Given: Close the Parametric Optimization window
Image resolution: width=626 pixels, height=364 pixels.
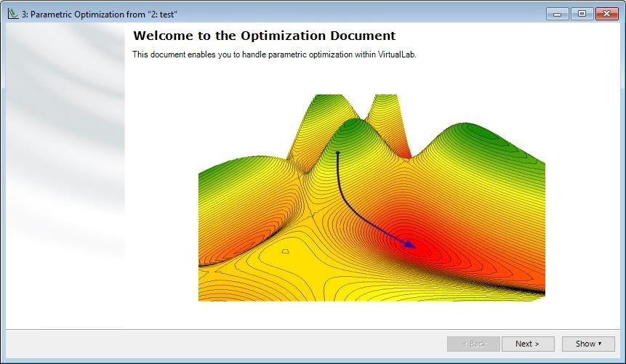Looking at the screenshot, I should click(606, 14).
